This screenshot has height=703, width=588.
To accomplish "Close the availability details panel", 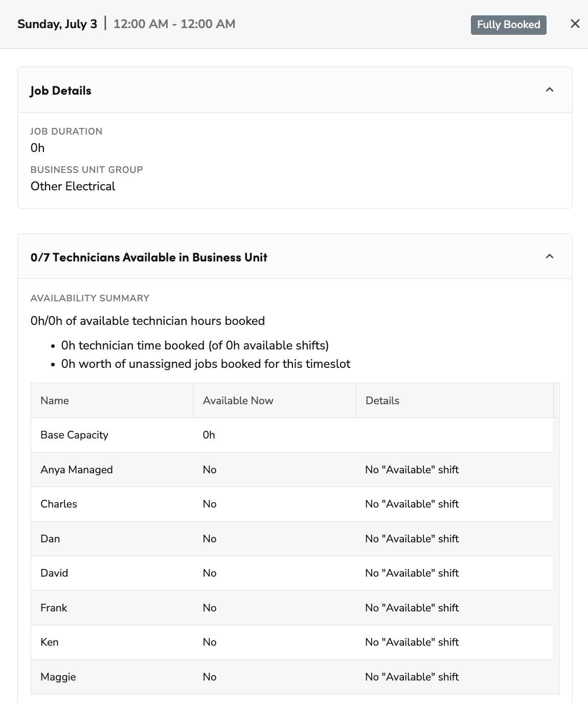I will pyautogui.click(x=575, y=24).
